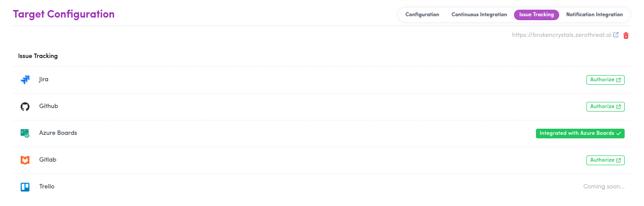Click the Target Configuration heading

(x=64, y=14)
